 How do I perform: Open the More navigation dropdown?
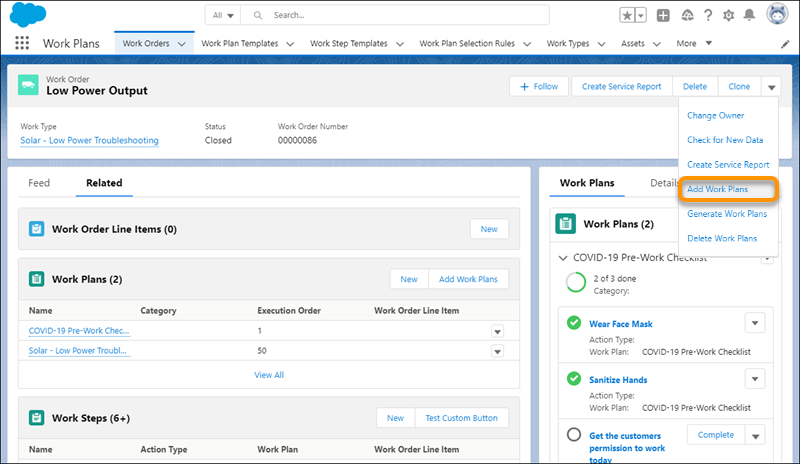694,43
